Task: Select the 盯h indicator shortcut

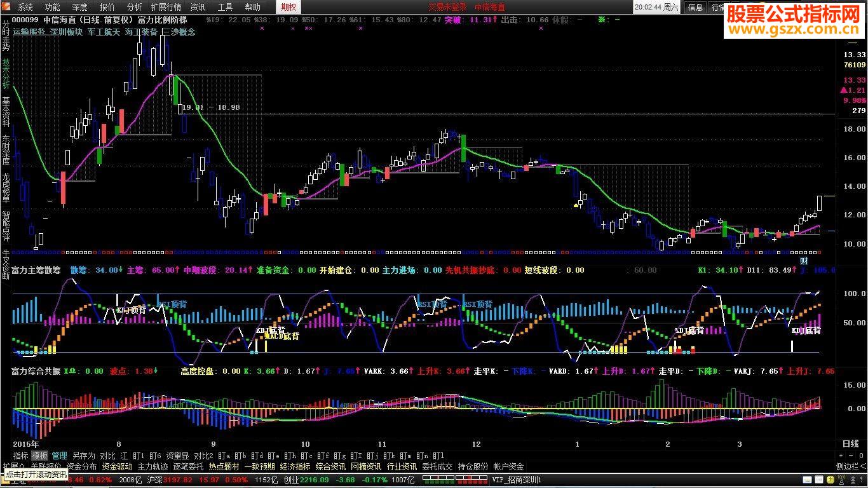Action: pos(290,456)
